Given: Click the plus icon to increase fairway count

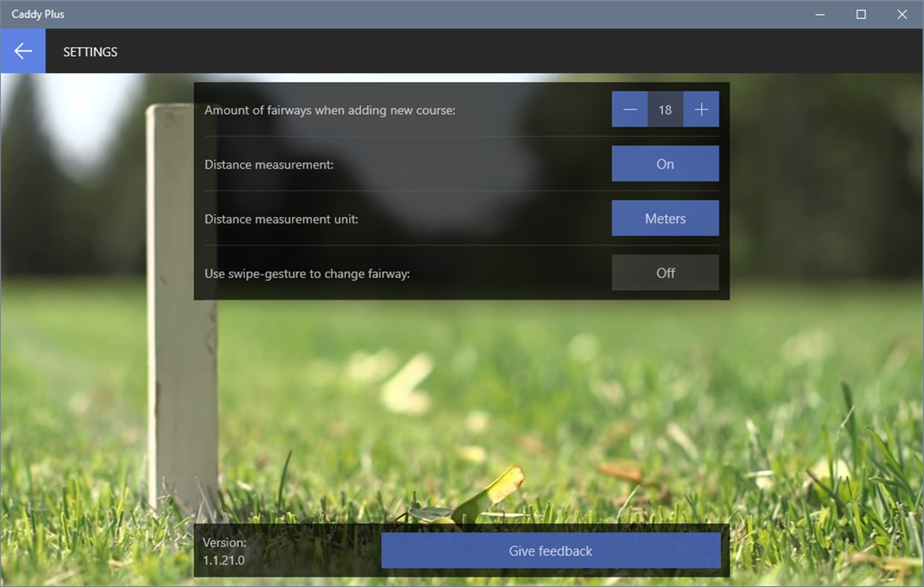Looking at the screenshot, I should point(700,109).
